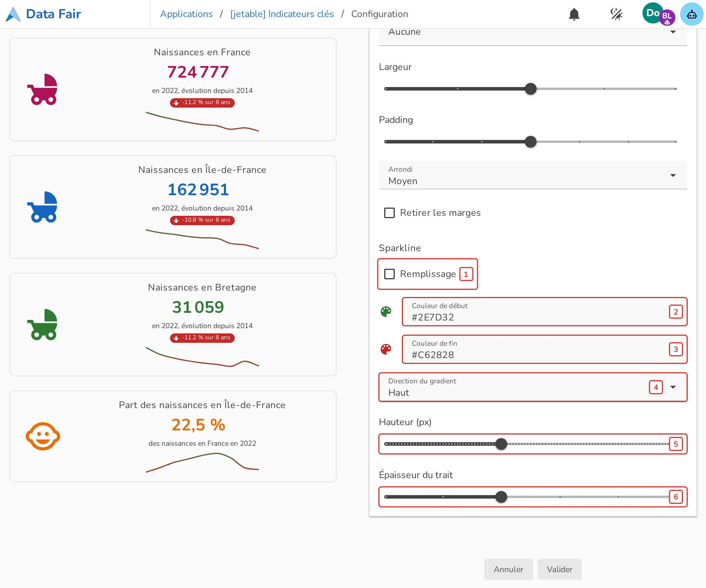Click the pink stroller icon for France
The height and width of the screenshot is (588, 706).
click(42, 89)
